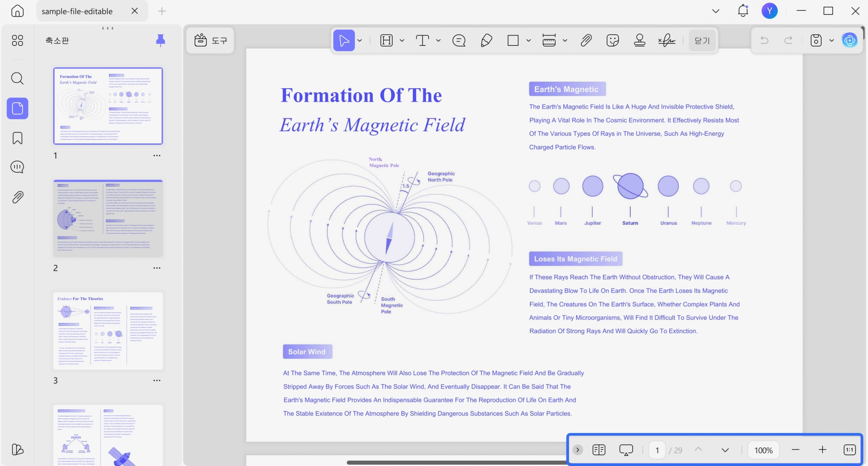Click the 닫기 close button
Viewport: 868px width, 466px height.
pyautogui.click(x=702, y=41)
